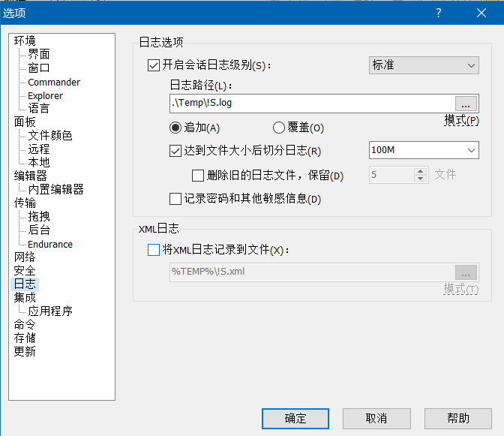Select 环境 in the options tree
The height and width of the screenshot is (436, 504).
point(25,41)
